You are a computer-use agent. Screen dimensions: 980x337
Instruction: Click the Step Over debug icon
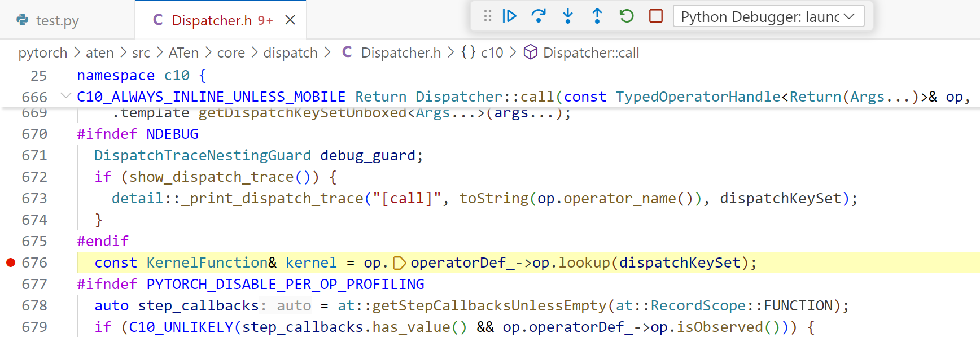pos(539,16)
